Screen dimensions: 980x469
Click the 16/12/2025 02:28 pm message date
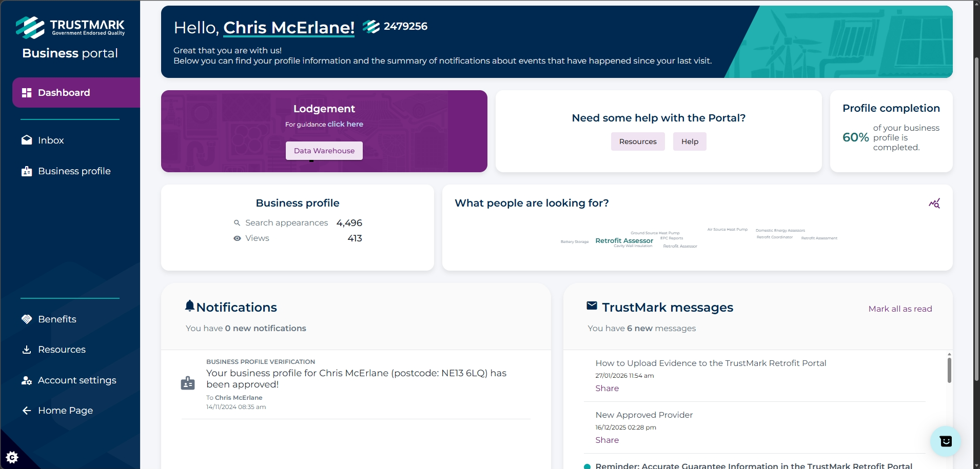(x=625, y=427)
